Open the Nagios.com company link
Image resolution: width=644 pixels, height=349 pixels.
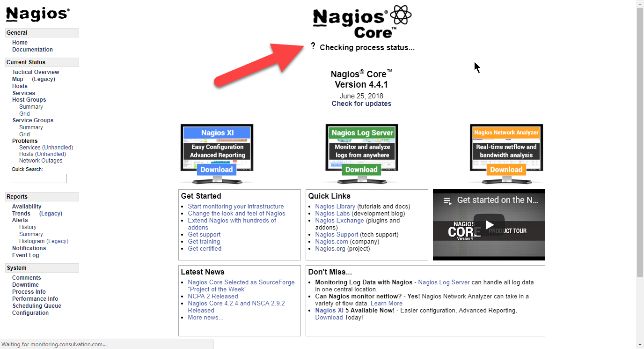click(x=332, y=242)
